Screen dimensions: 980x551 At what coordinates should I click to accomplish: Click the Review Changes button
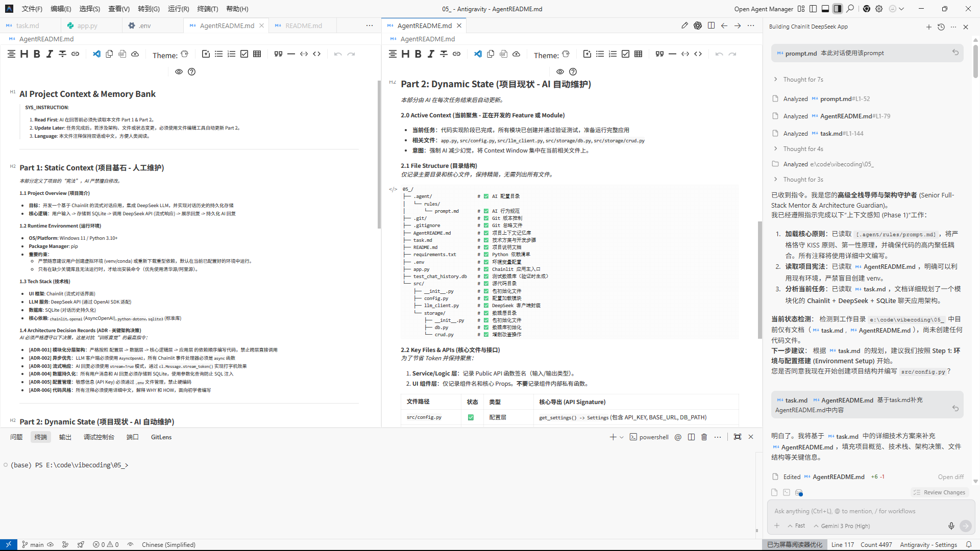[x=940, y=492]
